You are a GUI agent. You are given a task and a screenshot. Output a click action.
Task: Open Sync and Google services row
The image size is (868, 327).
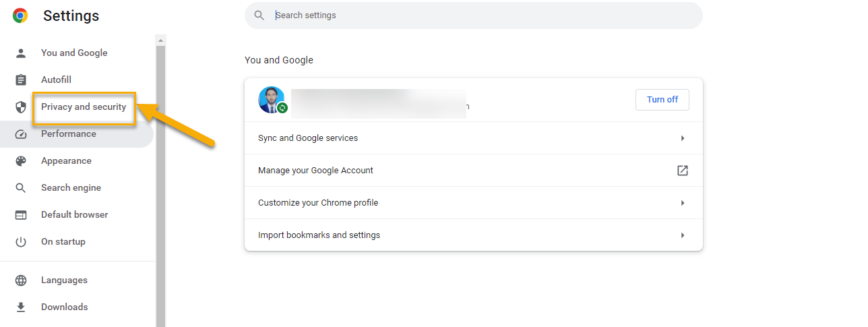tap(474, 138)
